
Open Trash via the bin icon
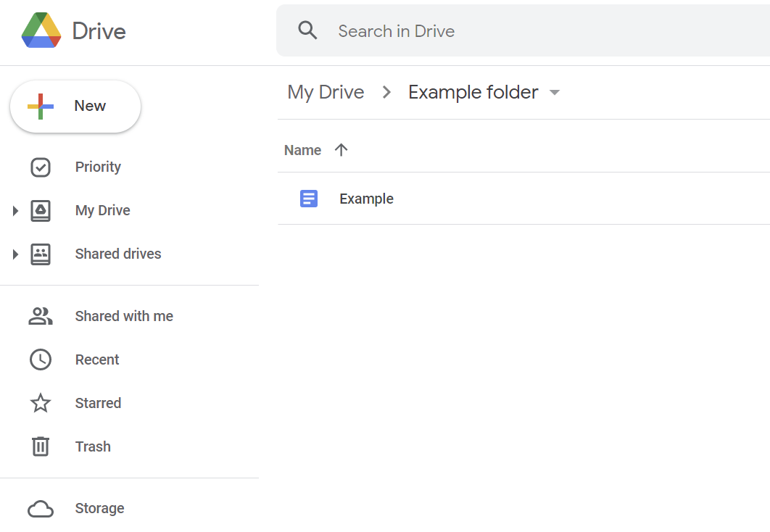(x=41, y=446)
